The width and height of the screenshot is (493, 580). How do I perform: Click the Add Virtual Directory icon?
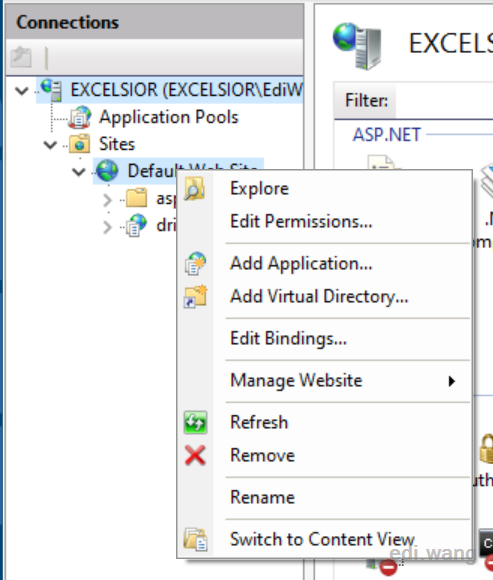coord(195,296)
